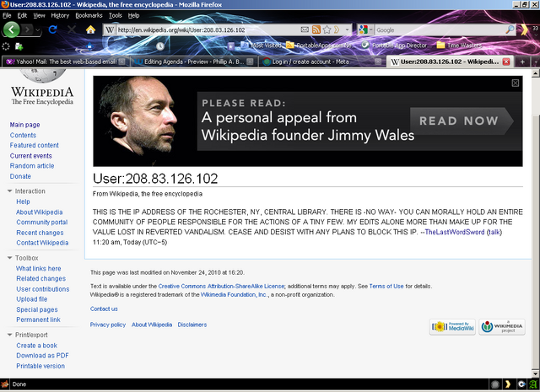540x392 pixels.
Task: Collapse the Toolbox sidebar section
Action: coord(9,258)
